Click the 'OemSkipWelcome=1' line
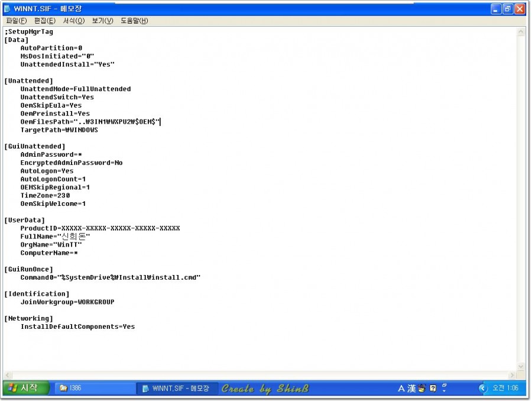 [x=53, y=203]
